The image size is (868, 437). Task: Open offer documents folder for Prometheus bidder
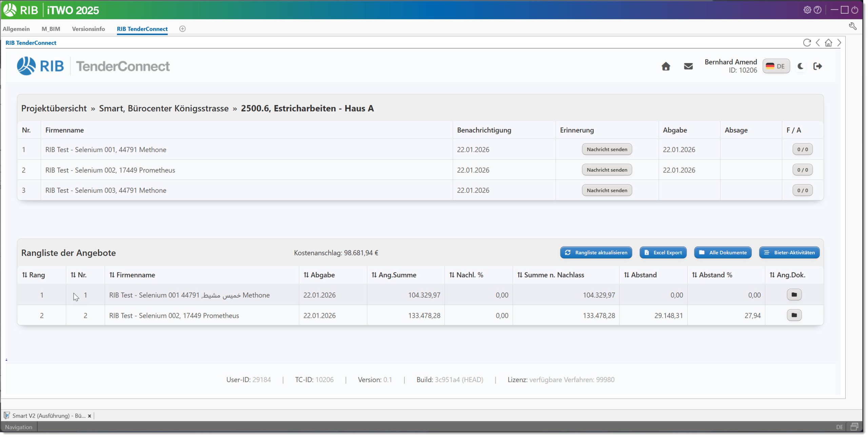(794, 315)
